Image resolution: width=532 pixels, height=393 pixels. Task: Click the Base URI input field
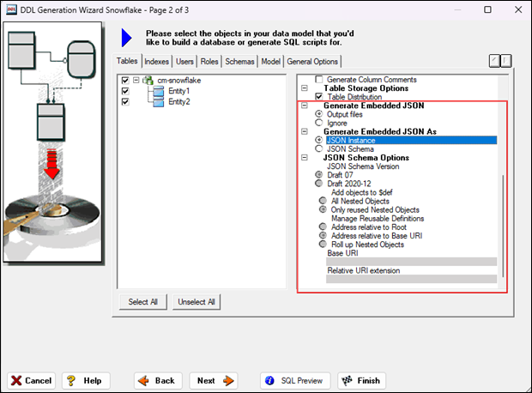[x=411, y=262]
